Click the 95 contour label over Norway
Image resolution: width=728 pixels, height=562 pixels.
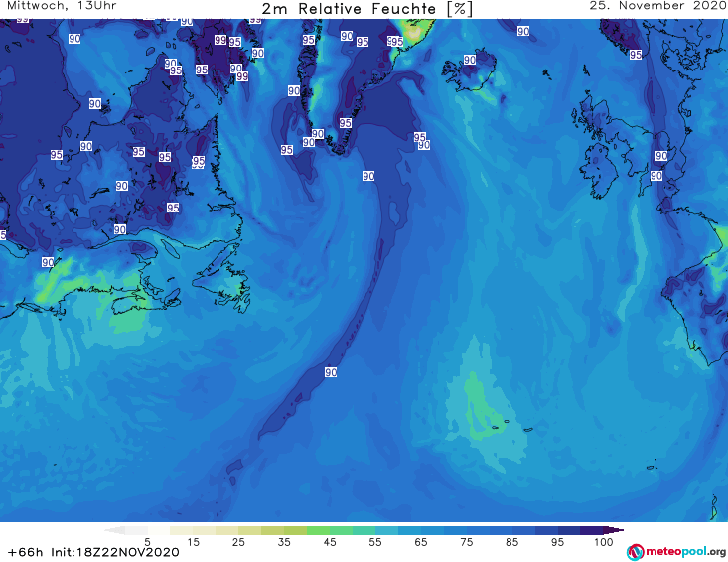(636, 55)
